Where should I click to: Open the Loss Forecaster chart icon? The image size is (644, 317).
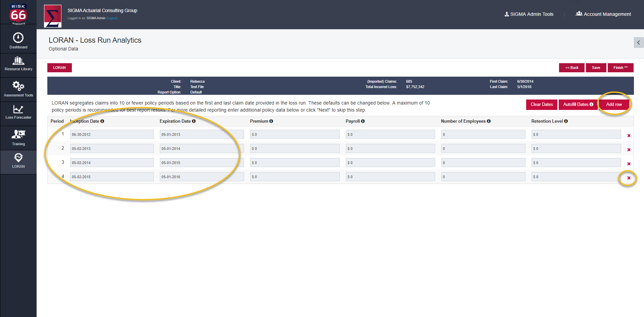pos(18,109)
